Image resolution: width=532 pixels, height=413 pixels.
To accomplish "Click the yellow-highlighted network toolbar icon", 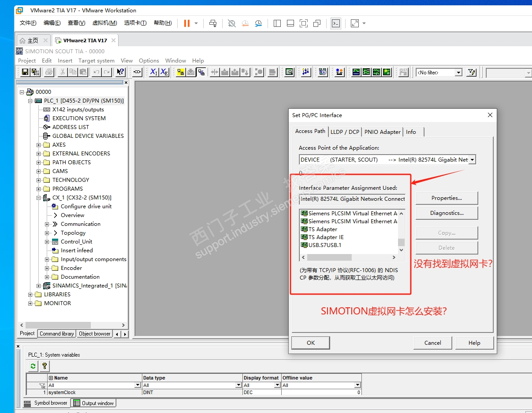I will point(181,72).
